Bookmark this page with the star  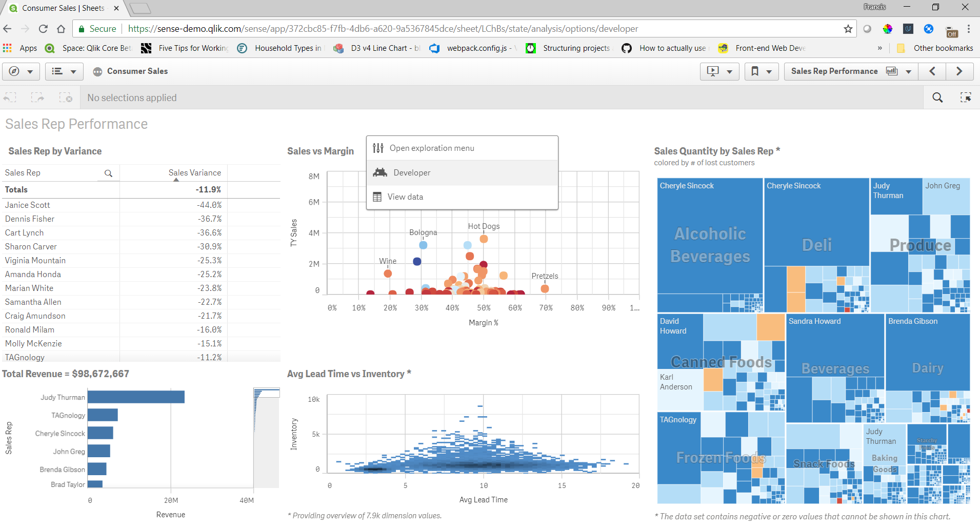tap(848, 29)
